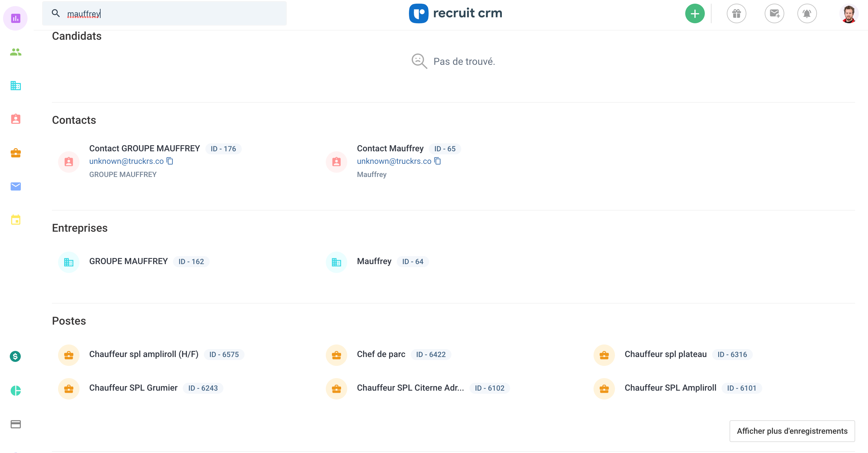Open Contact Mauffrey record
868x453 pixels.
click(x=390, y=148)
